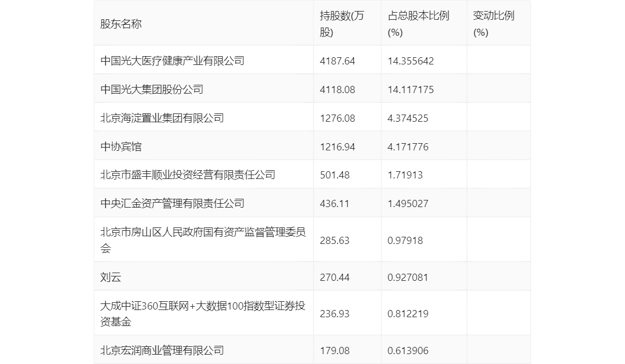Select the 刘云 shareholder name

click(110, 277)
